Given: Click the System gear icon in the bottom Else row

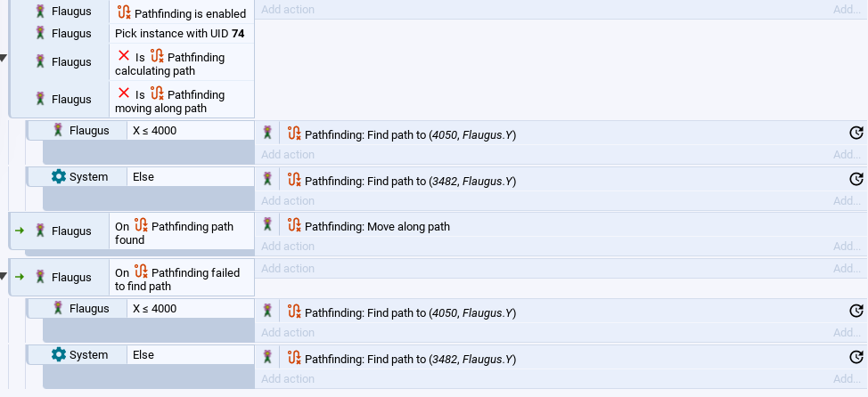Looking at the screenshot, I should click(59, 354).
